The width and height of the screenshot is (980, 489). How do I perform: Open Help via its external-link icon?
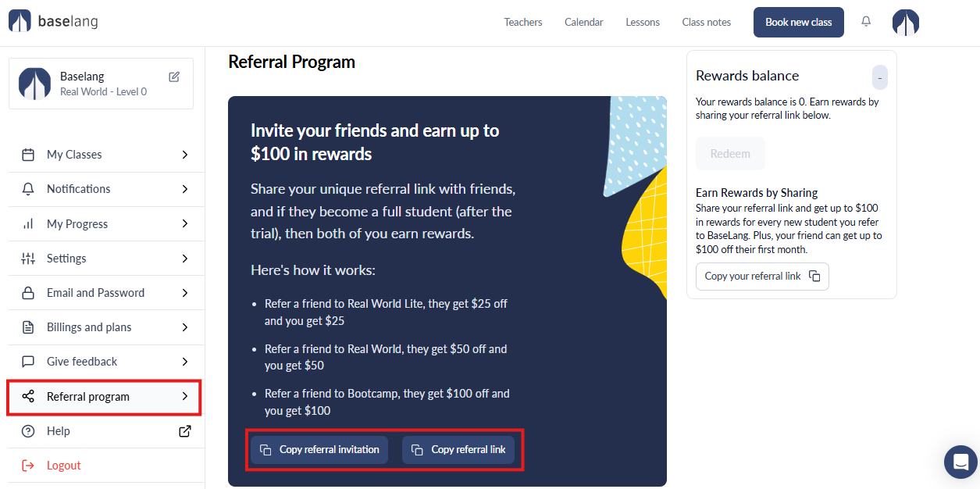184,430
